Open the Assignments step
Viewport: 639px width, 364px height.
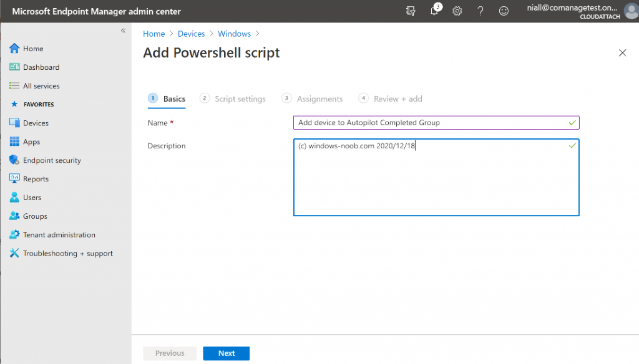coord(319,98)
